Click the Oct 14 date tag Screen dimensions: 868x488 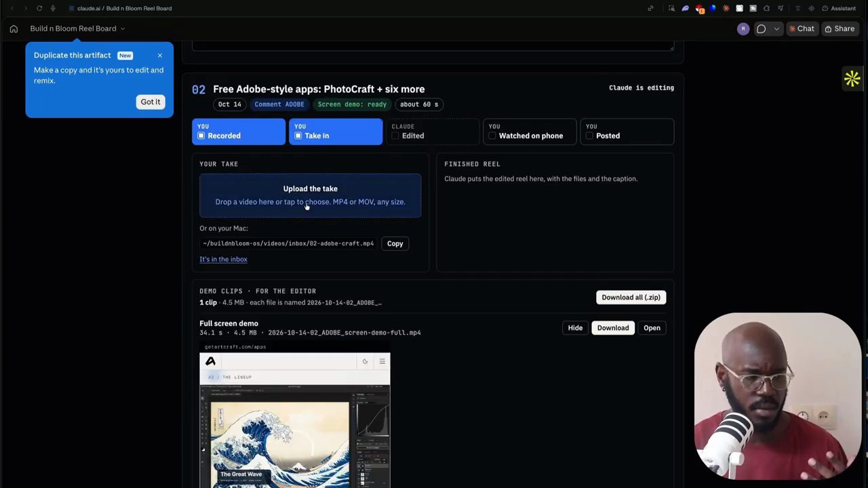pyautogui.click(x=229, y=104)
